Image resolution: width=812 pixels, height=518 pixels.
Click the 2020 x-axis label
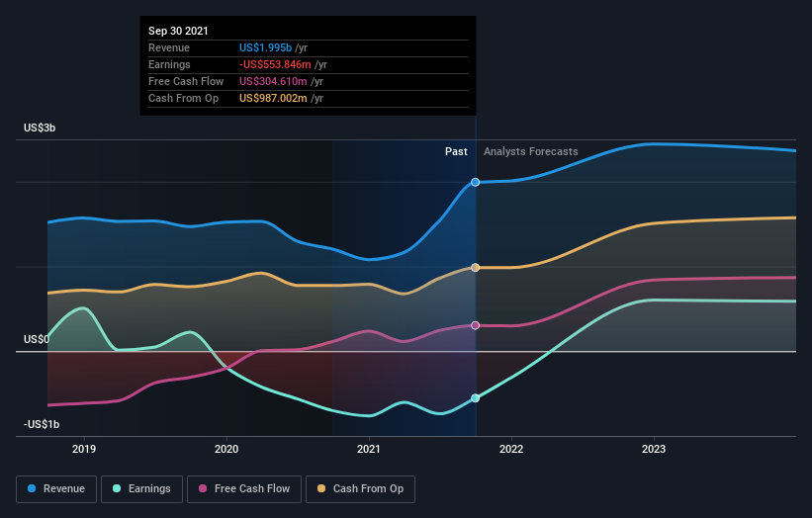pyautogui.click(x=226, y=449)
